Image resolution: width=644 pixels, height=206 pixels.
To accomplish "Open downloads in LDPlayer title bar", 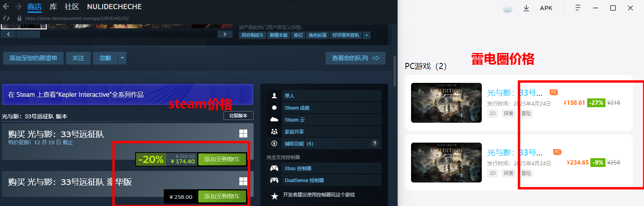I will pos(526,8).
